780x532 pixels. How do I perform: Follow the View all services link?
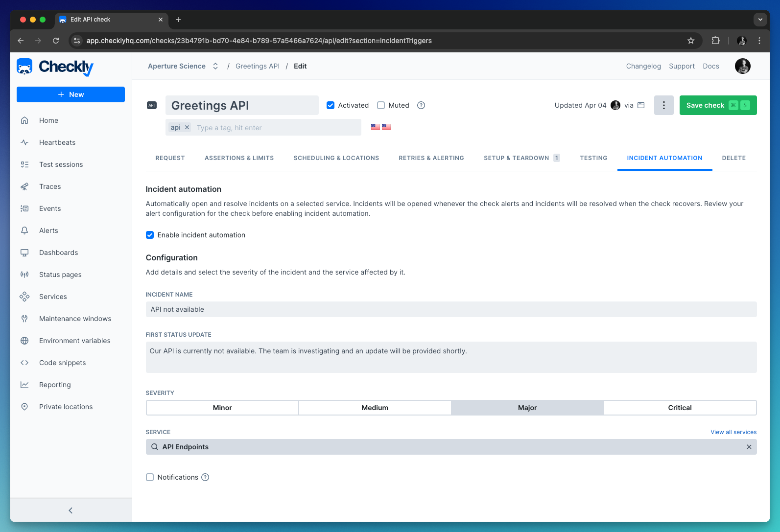(733, 432)
